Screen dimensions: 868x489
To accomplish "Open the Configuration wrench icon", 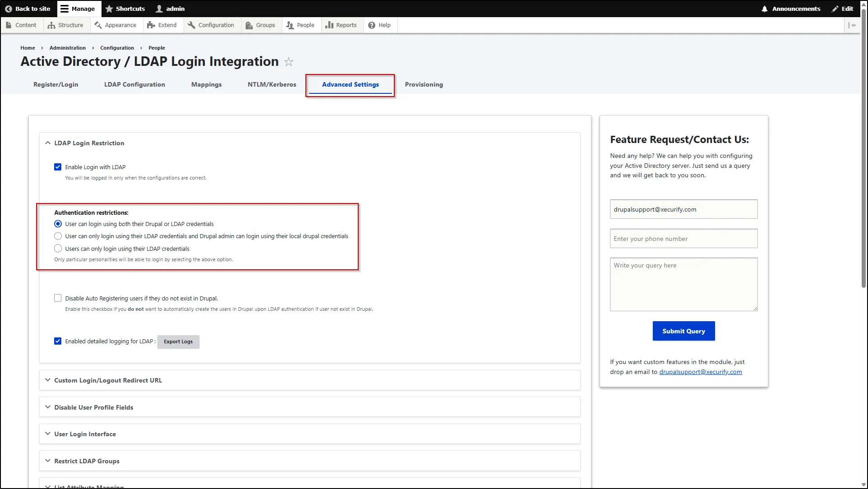I will [x=191, y=25].
